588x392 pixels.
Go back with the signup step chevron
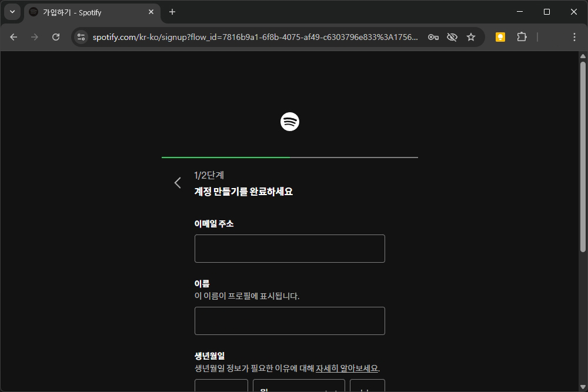tap(178, 183)
